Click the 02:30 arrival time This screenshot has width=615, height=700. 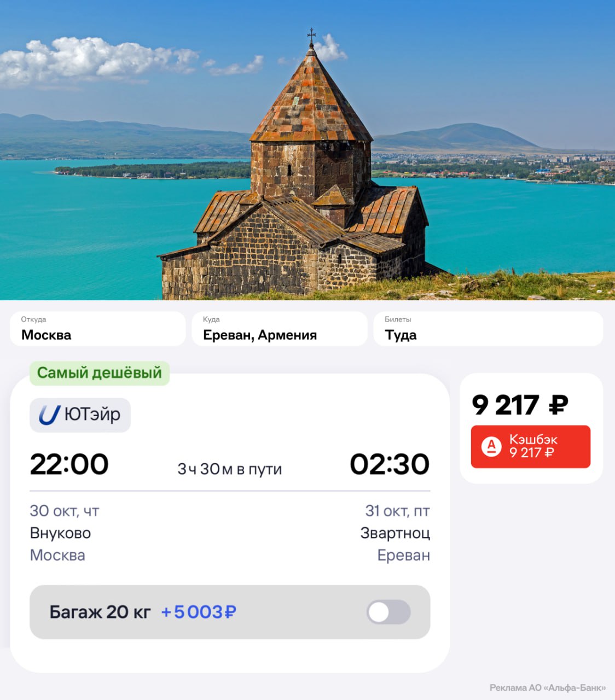point(390,464)
